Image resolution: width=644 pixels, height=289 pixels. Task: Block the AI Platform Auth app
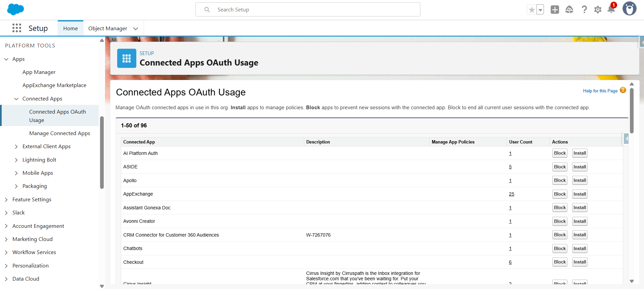[x=560, y=153]
